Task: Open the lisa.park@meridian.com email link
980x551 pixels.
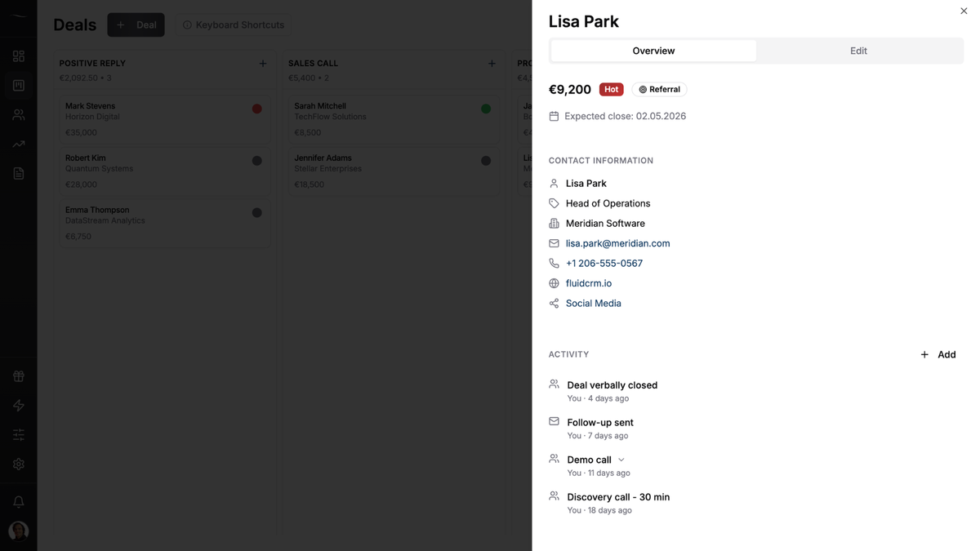Action: pyautogui.click(x=617, y=243)
